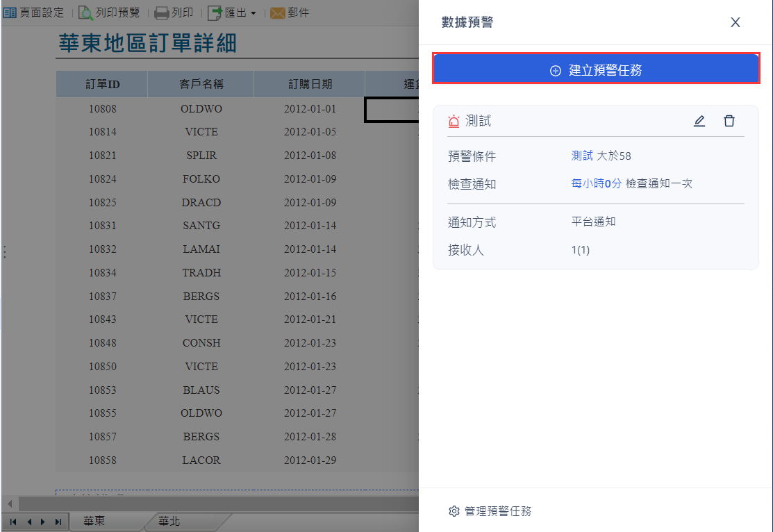Click the 訂購日期 column header
Screen dimensions: 773x532
pyautogui.click(x=310, y=84)
